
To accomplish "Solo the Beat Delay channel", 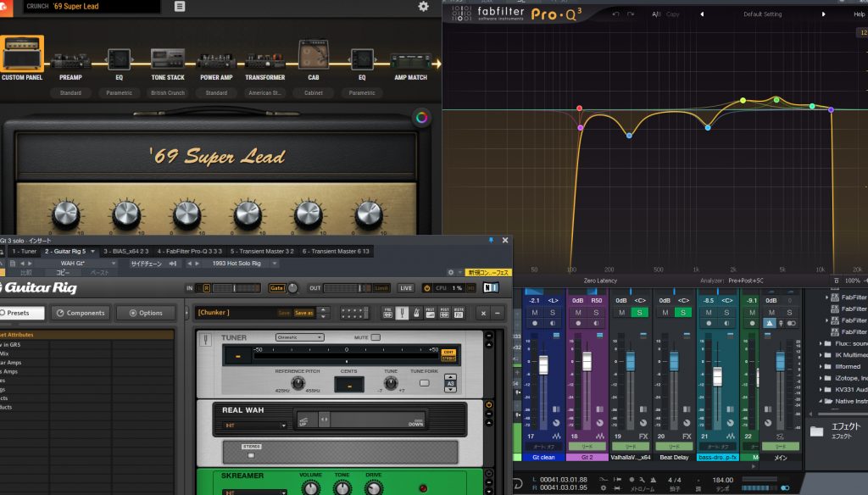I will click(x=685, y=313).
